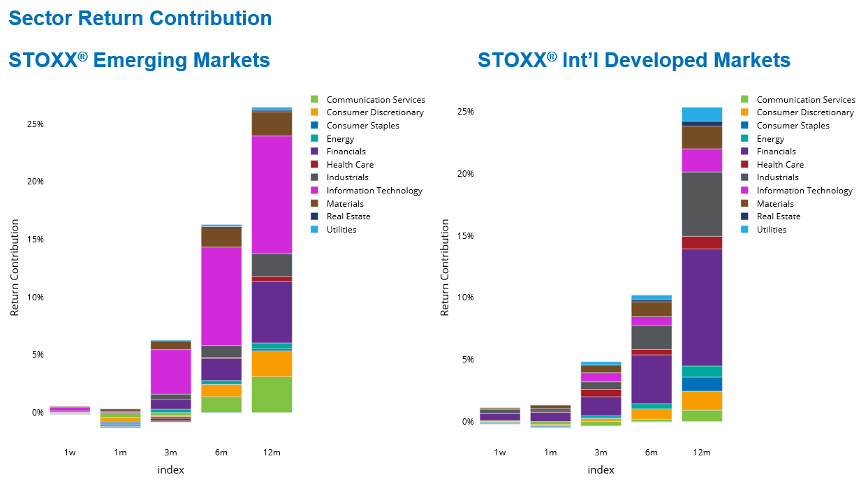Click the 6m x-axis label in Developed Markets
Image resolution: width=868 pixels, height=484 pixels.
[652, 453]
